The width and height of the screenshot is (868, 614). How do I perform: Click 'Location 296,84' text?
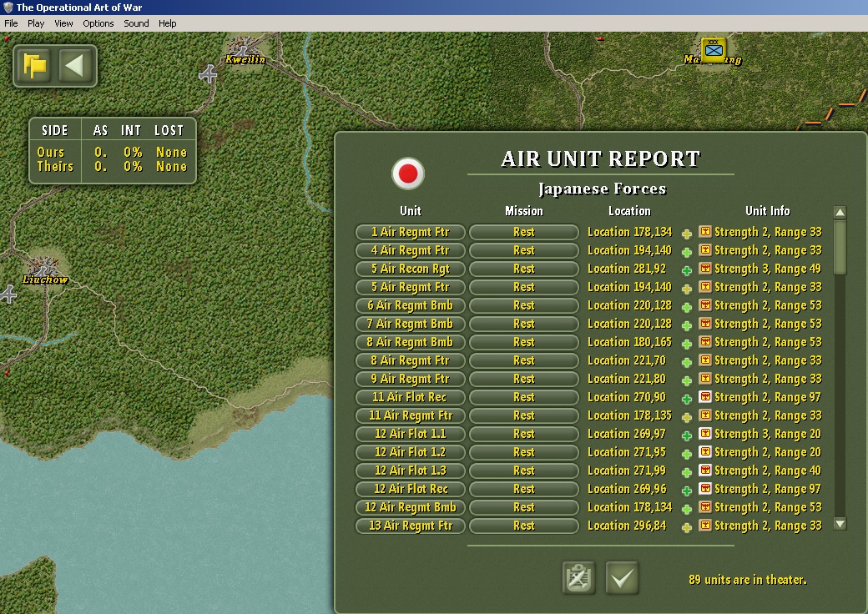(627, 526)
